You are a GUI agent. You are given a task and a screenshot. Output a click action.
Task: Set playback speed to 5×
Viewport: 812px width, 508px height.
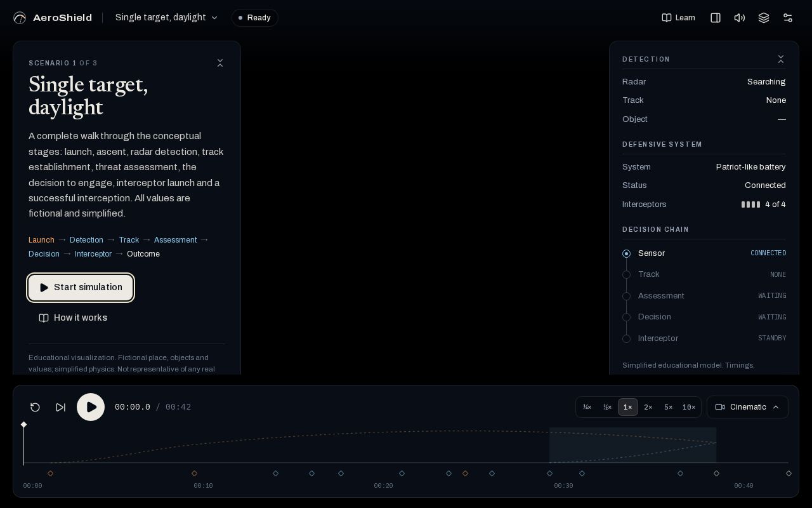[669, 407]
